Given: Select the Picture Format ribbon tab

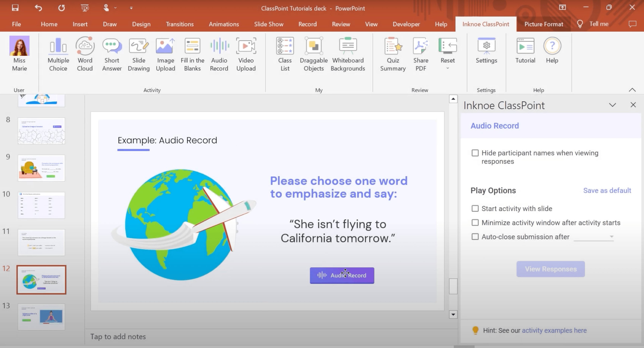Looking at the screenshot, I should point(544,24).
